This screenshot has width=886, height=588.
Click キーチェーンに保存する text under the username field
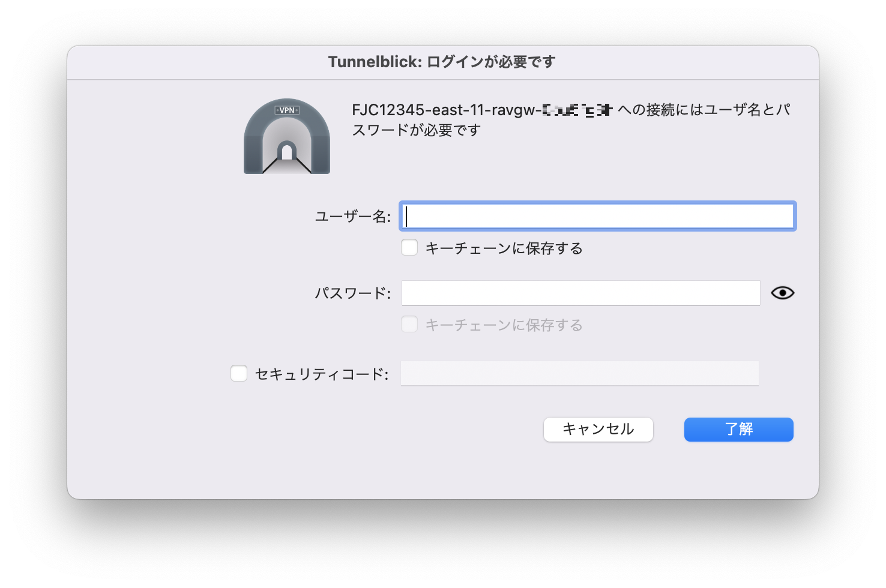tap(504, 248)
